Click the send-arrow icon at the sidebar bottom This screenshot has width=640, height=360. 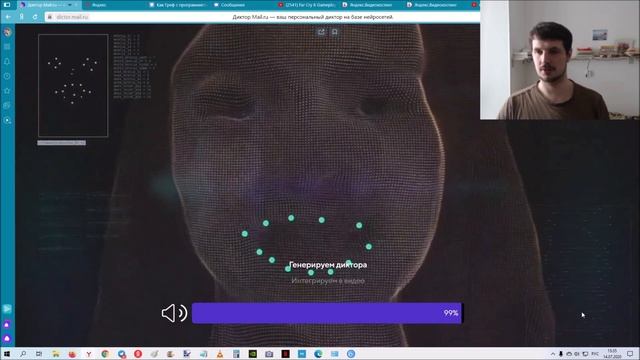(7, 309)
